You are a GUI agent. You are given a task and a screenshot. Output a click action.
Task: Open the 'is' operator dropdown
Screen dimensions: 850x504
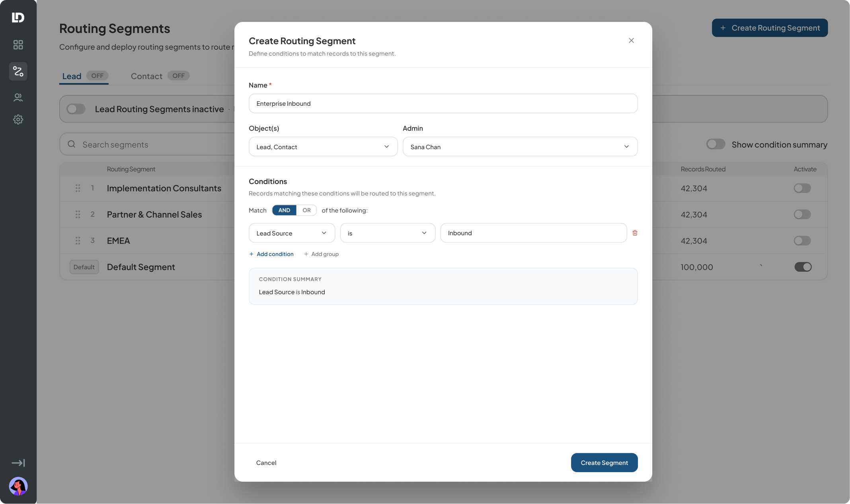388,233
